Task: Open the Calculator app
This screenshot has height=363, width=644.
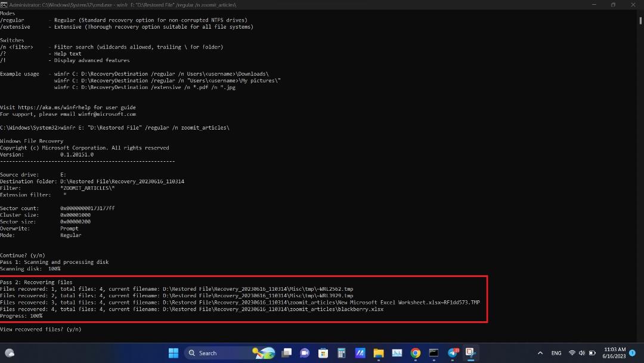Action: [x=341, y=353]
